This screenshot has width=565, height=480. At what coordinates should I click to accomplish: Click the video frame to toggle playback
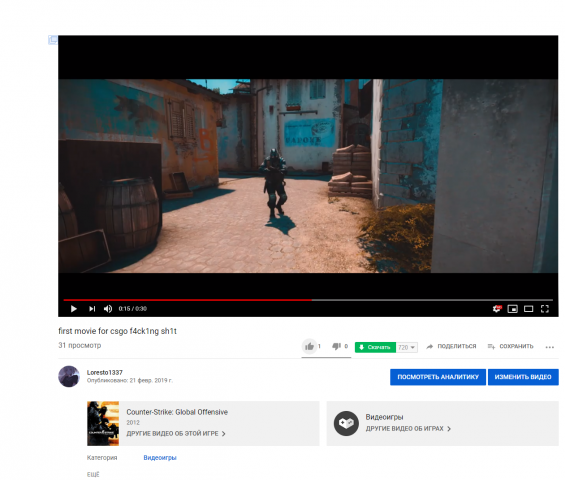click(x=308, y=176)
